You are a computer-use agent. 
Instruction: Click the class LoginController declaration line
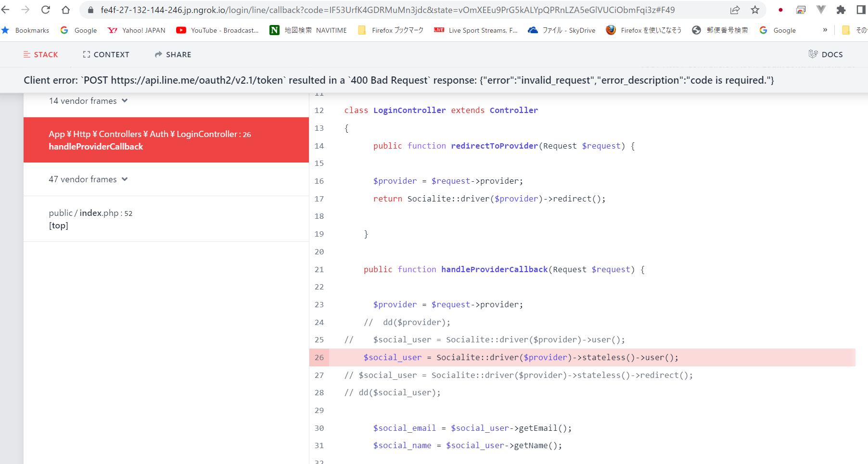441,110
